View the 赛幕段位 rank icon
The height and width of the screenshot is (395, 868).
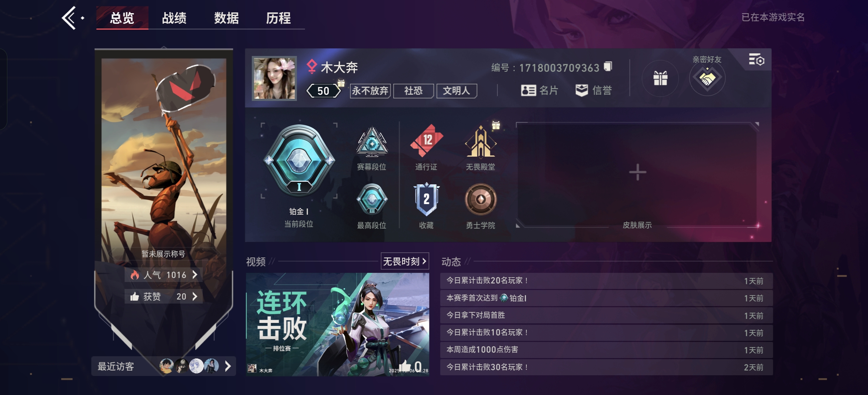click(x=372, y=142)
